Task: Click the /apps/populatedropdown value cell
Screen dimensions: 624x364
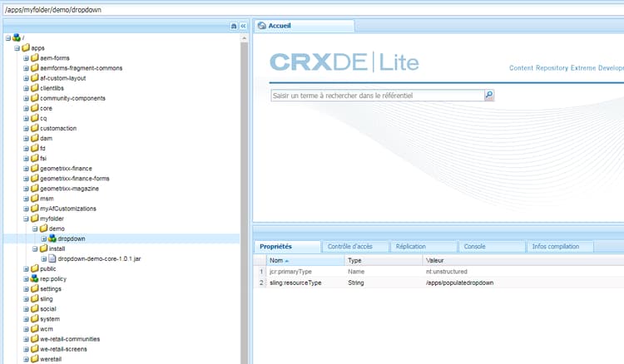Action: [x=459, y=283]
